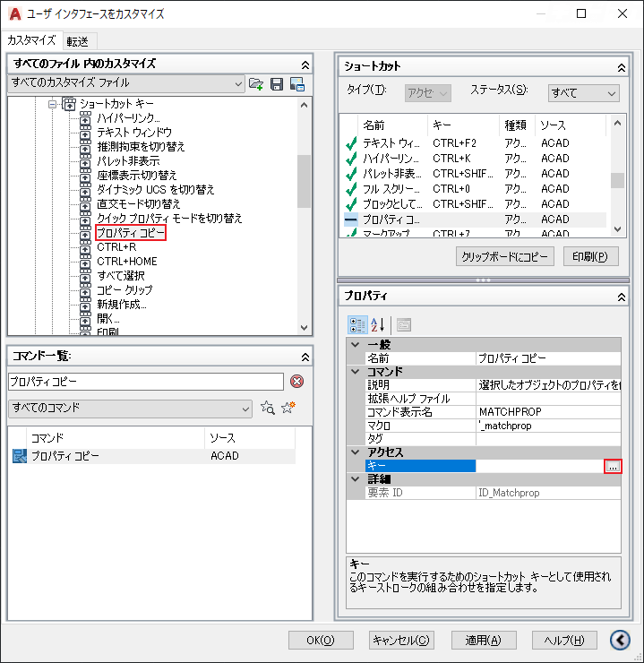The height and width of the screenshot is (663, 644).
Task: Click the AutoCAD logo in title bar
Action: point(15,14)
